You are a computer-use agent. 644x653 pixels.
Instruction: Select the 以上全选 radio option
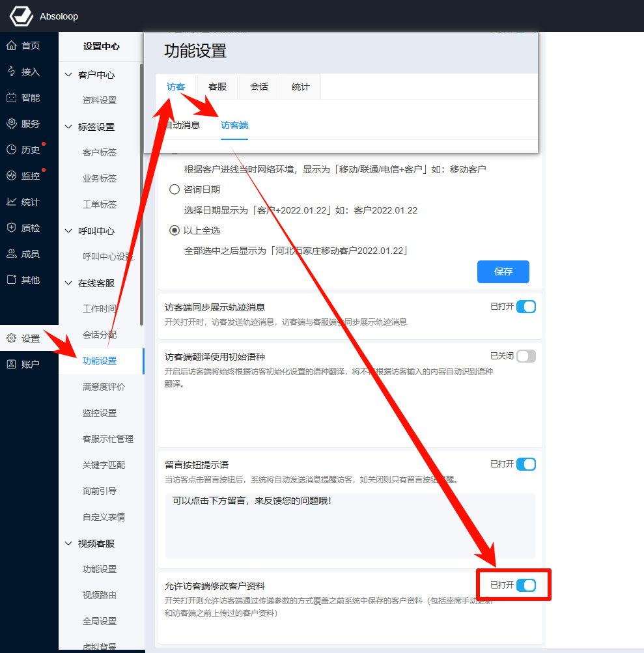pos(175,230)
